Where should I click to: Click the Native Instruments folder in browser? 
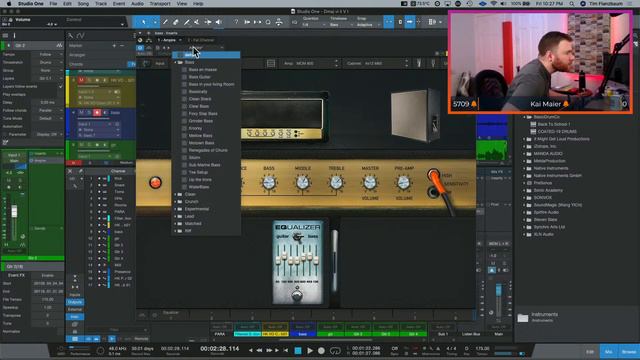551,168
